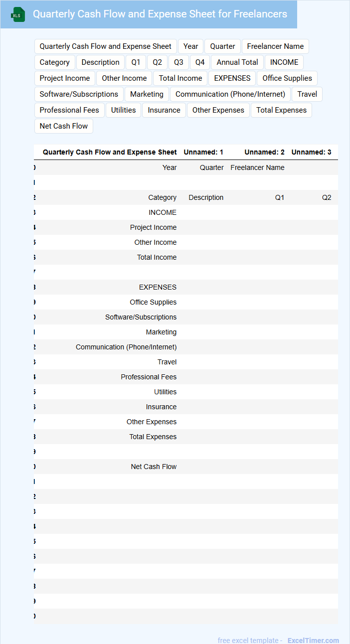Screen dimensions: 350x644
Task: Click 'Communication (Phone/Internet)' table row label
Action: 126,347
